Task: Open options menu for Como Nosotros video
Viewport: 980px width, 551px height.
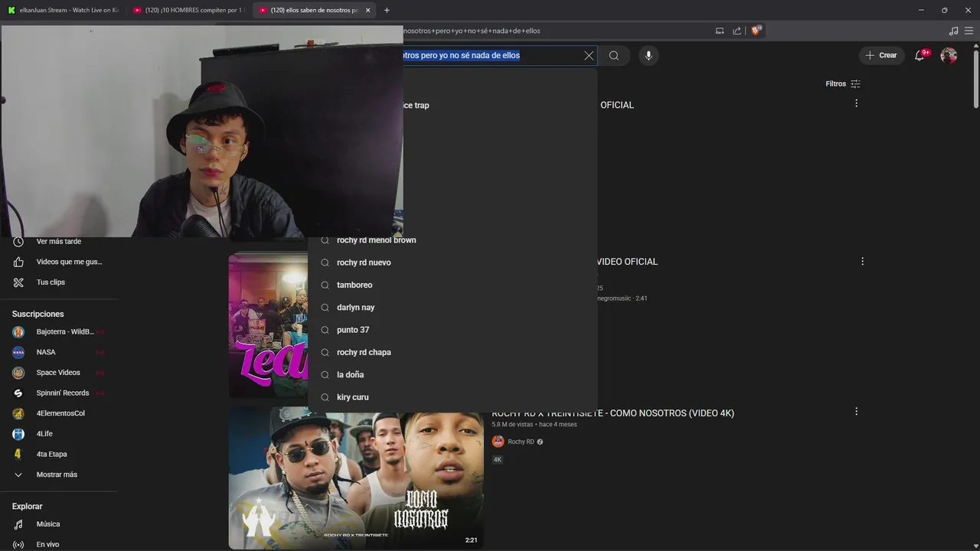Action: [856, 412]
